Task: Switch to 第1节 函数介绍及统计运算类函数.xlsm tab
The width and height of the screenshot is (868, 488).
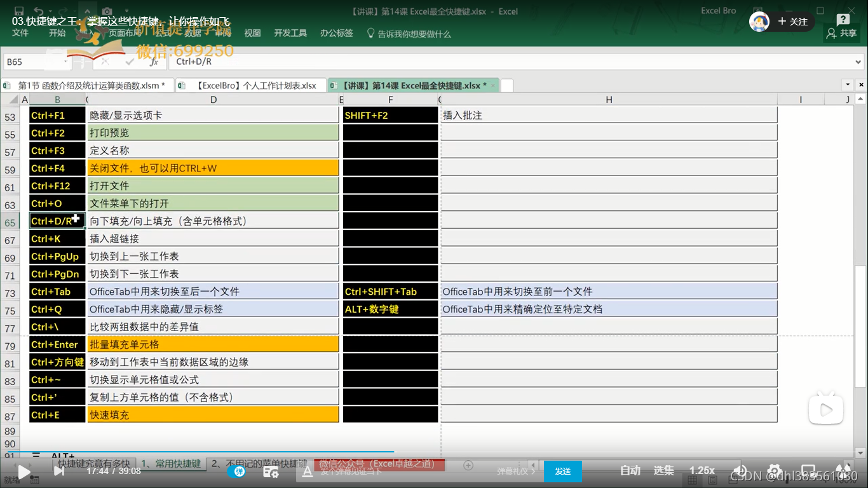Action: pos(88,85)
